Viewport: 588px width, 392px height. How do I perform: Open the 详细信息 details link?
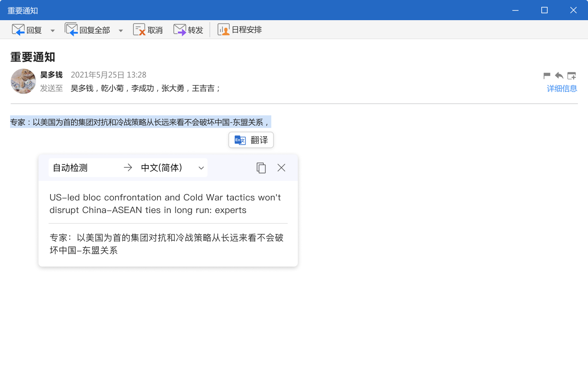click(x=562, y=89)
